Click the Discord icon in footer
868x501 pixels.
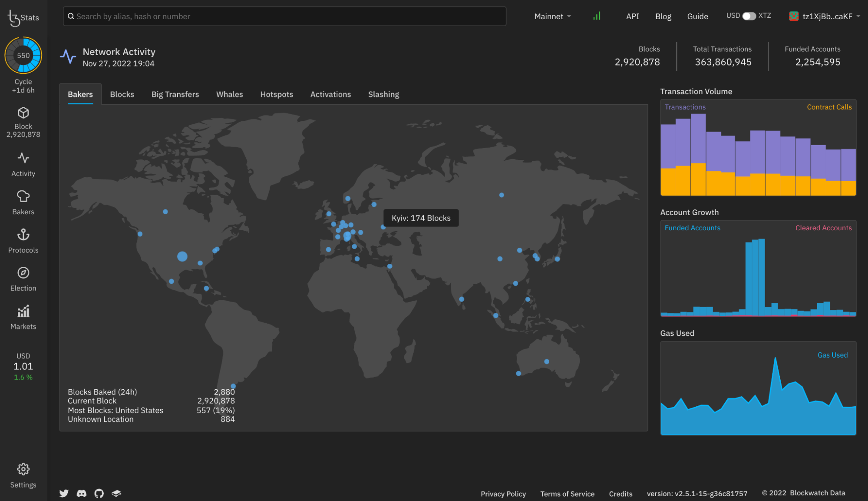click(82, 493)
